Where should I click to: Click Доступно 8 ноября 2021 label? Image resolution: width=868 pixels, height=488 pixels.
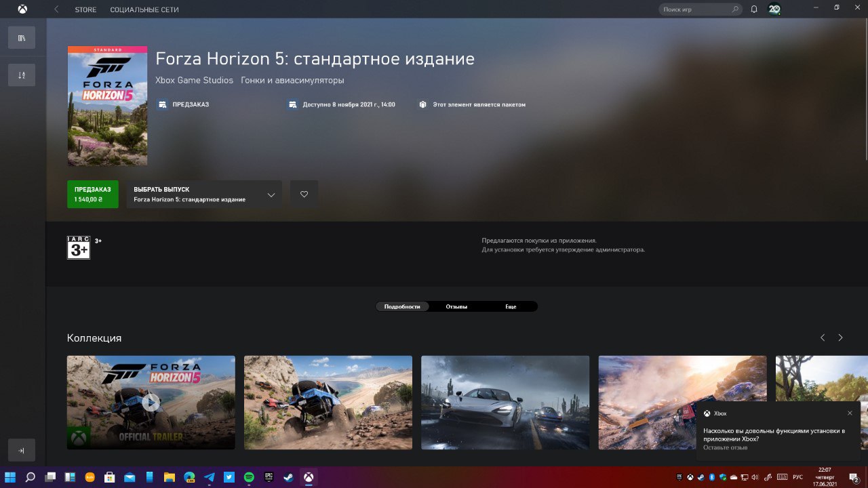[349, 105]
